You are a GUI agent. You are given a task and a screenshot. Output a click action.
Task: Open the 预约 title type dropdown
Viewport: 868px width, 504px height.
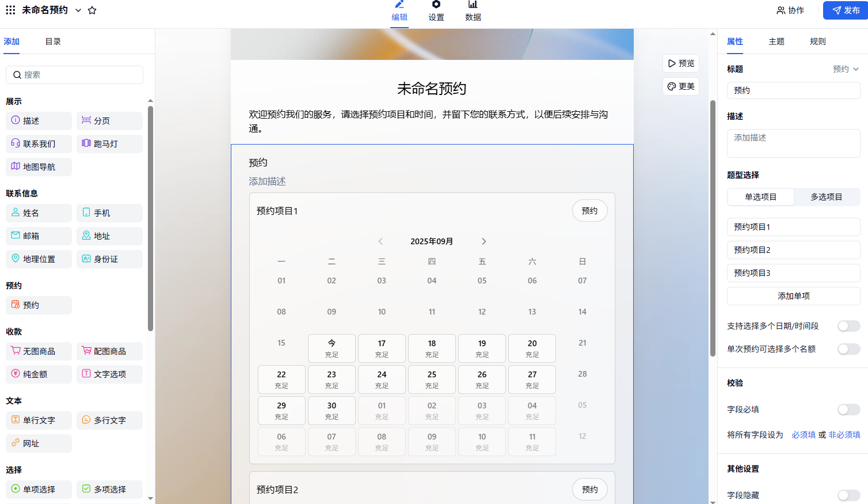846,69
